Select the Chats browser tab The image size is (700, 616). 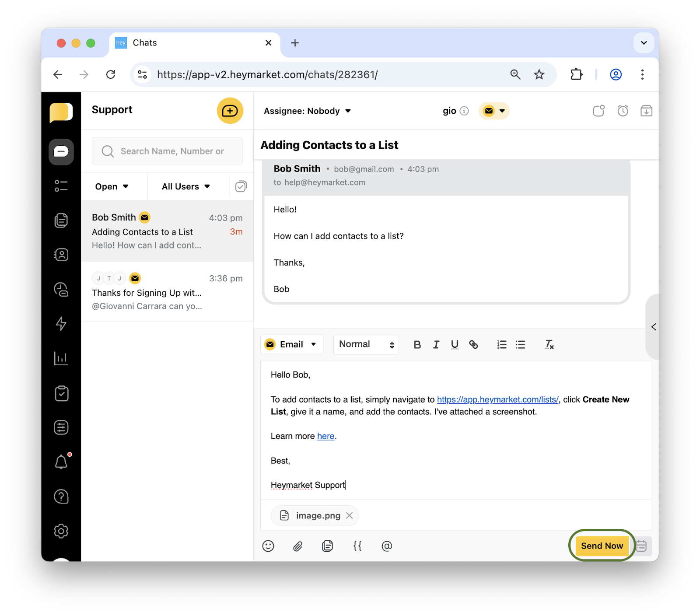point(194,43)
